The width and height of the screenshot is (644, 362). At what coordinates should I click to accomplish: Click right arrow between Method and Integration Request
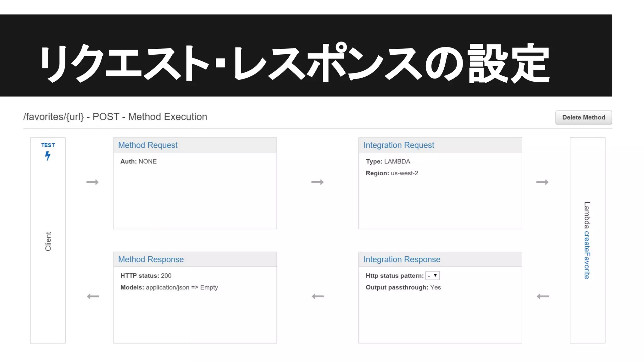(317, 182)
